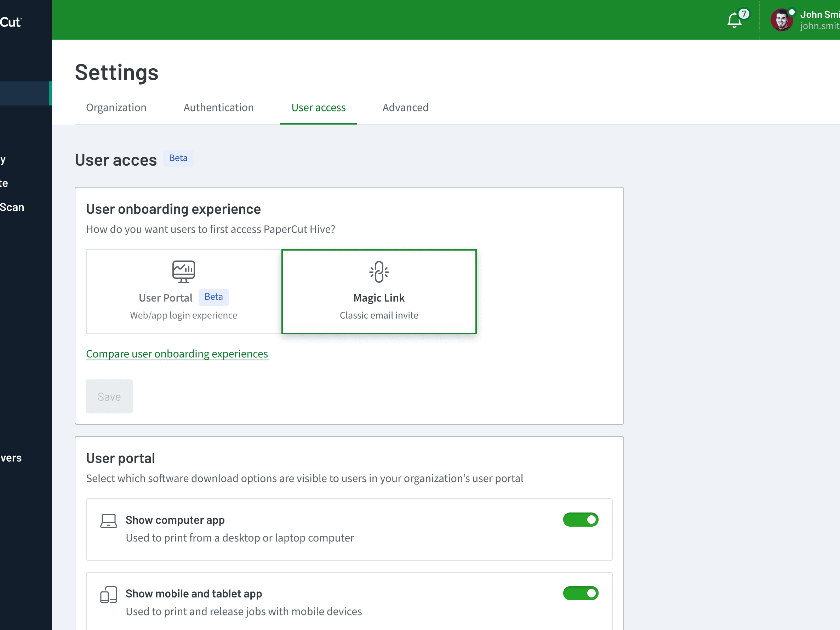Click the Settings page heading
The width and height of the screenshot is (840, 630).
pyautogui.click(x=116, y=72)
